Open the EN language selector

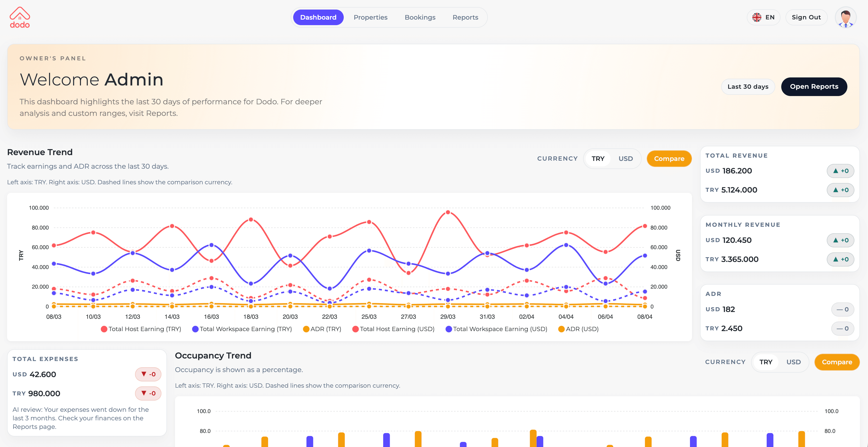coord(764,17)
